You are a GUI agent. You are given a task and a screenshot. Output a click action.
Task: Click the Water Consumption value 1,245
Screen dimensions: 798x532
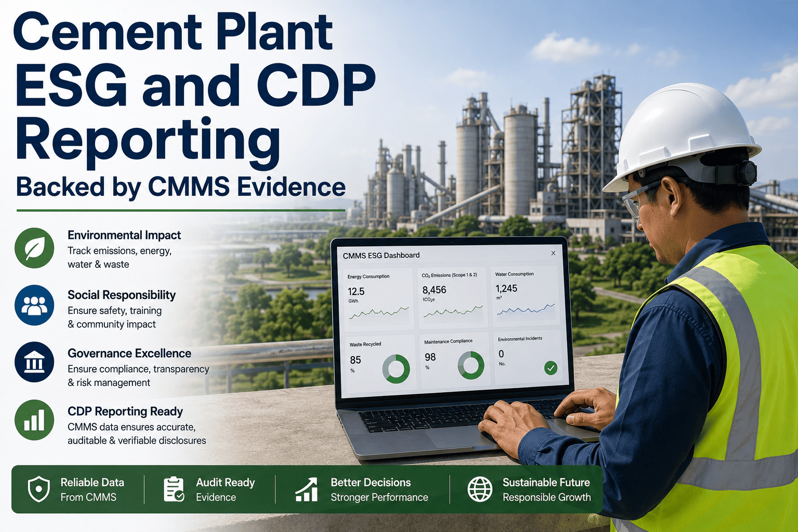(x=506, y=288)
